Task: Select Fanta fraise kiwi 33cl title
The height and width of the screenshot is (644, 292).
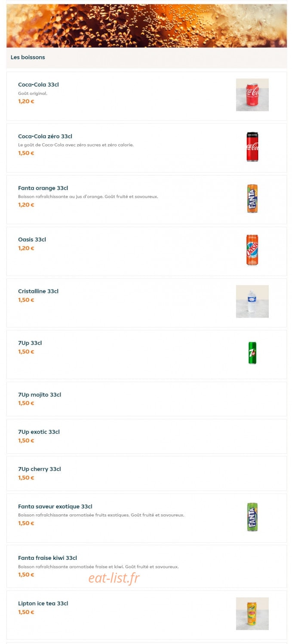Action: coord(47,558)
